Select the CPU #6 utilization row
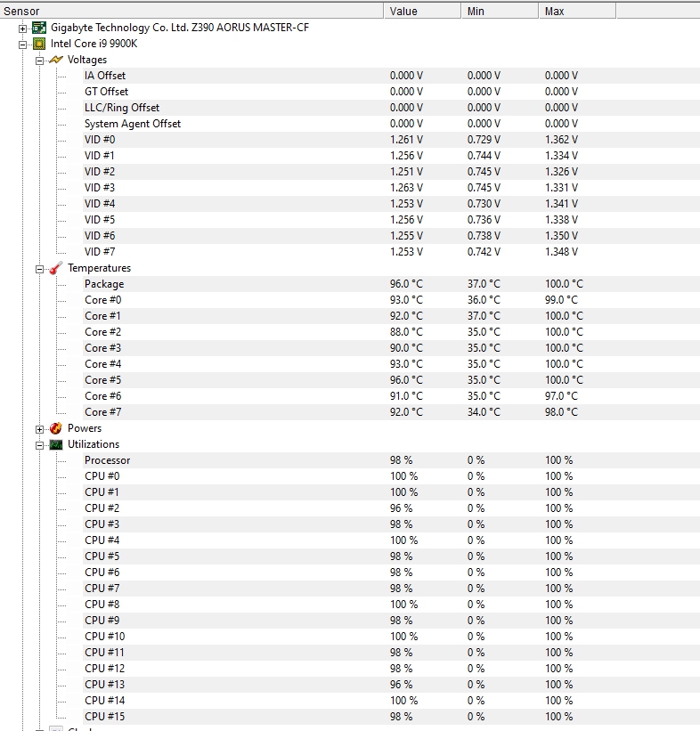 tap(391, 572)
